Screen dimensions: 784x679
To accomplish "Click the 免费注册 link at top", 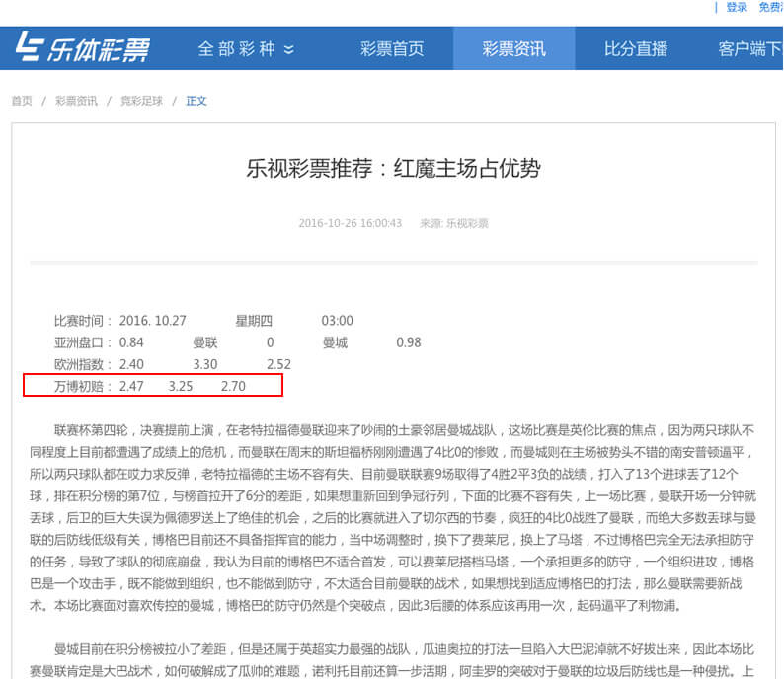I will pos(770,7).
